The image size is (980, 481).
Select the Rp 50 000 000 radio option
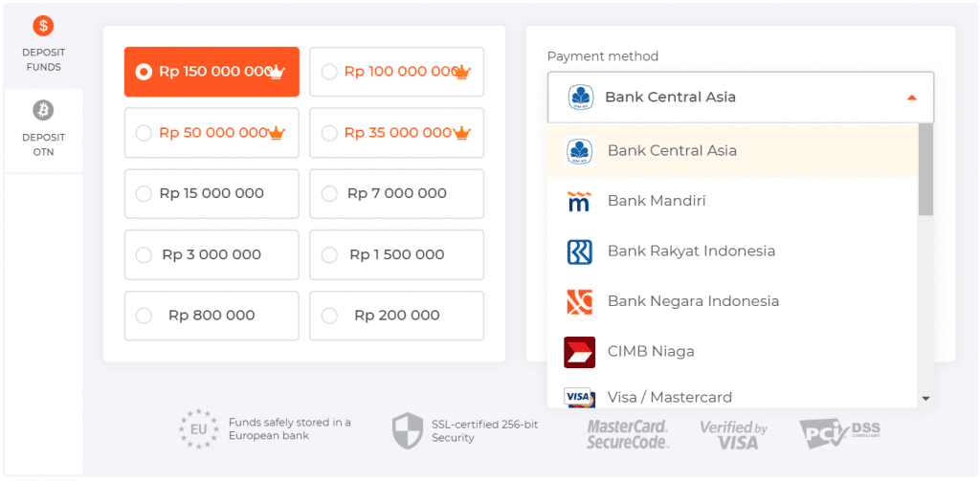tap(144, 133)
